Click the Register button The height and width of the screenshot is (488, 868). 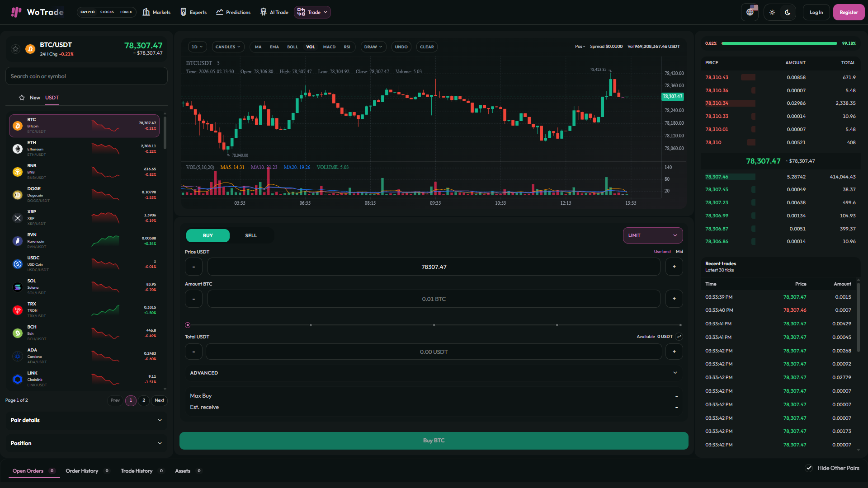849,12
